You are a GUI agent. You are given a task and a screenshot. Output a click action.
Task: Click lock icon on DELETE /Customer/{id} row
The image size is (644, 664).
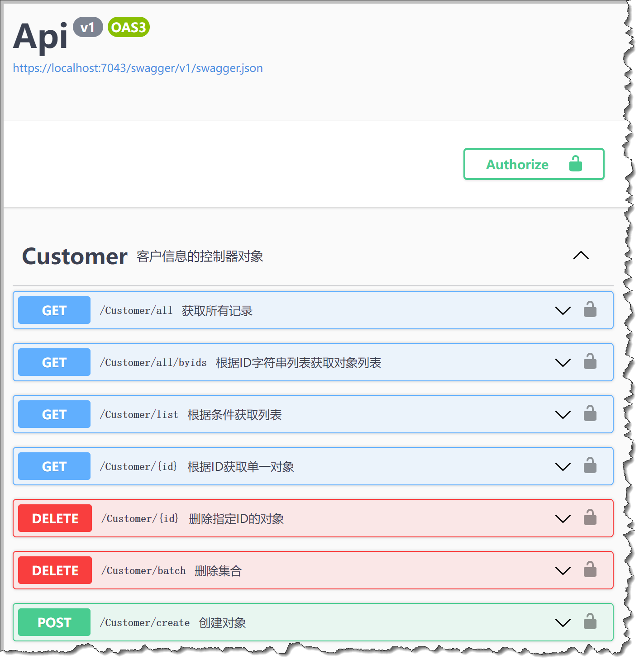point(590,518)
